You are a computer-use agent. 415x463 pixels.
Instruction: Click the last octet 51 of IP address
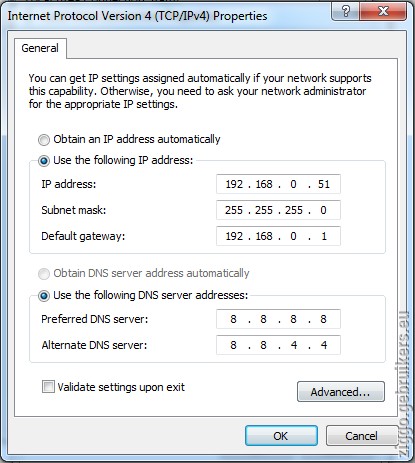pyautogui.click(x=324, y=184)
